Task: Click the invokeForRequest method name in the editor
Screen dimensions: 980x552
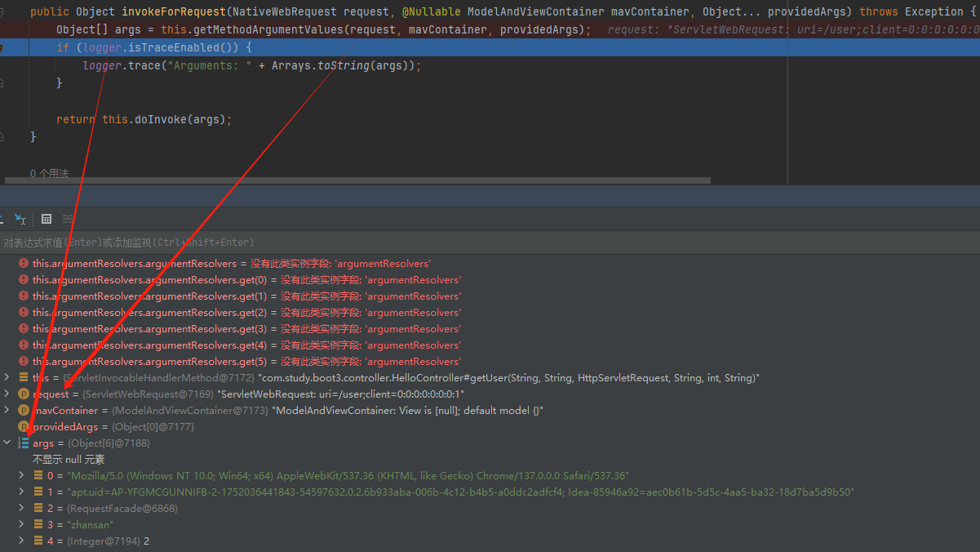Action: 174,11
